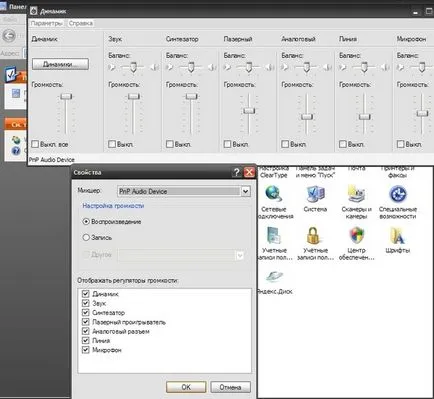Click the Динамики button

click(x=60, y=64)
